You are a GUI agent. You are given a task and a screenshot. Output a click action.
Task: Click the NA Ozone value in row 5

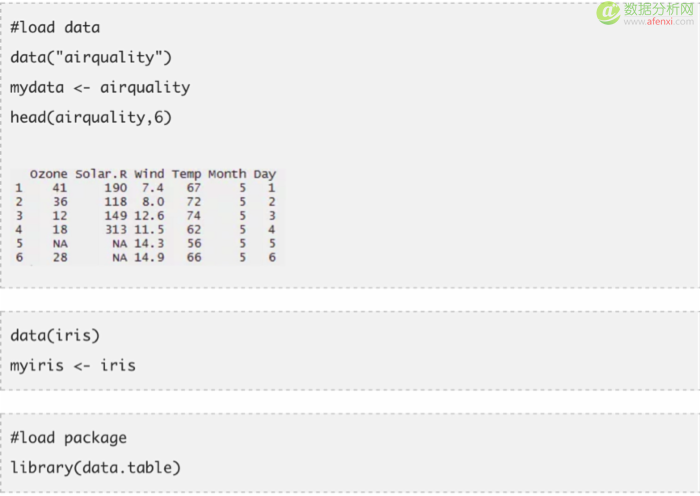60,243
